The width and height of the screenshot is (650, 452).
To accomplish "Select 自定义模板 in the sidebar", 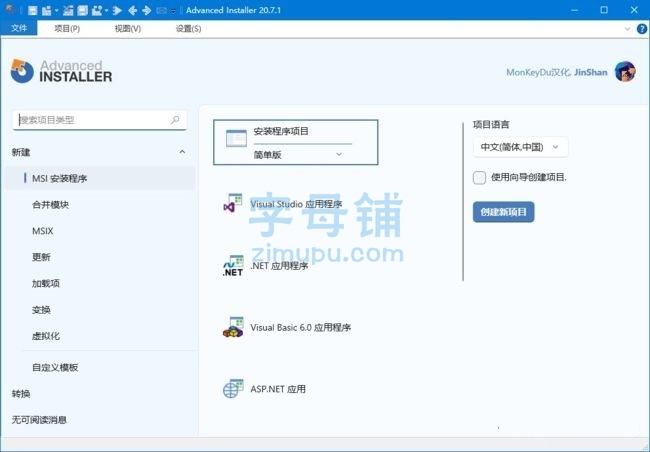I will (x=55, y=367).
